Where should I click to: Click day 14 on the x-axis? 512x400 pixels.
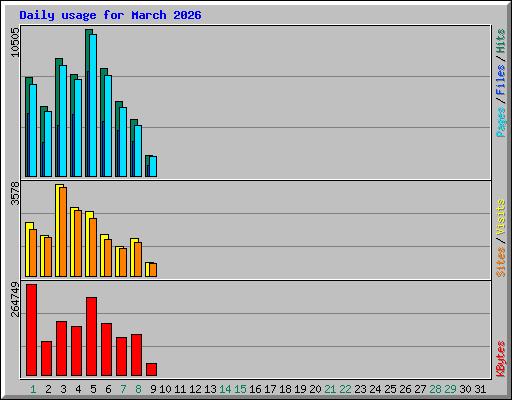225,389
